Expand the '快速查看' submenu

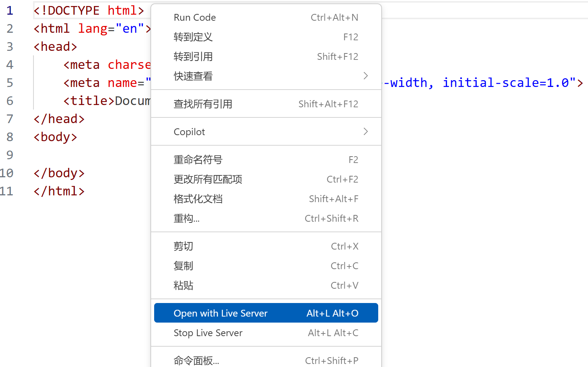(193, 76)
